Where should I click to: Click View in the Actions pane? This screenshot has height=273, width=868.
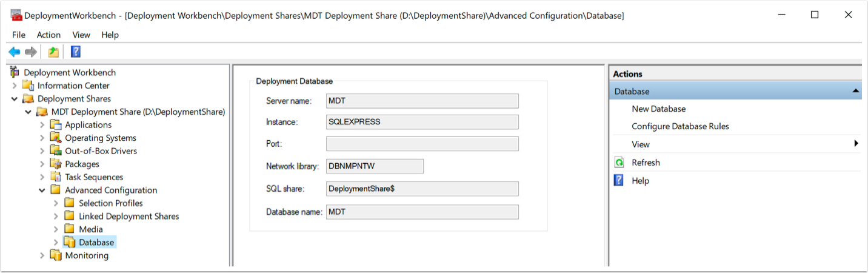(x=641, y=144)
